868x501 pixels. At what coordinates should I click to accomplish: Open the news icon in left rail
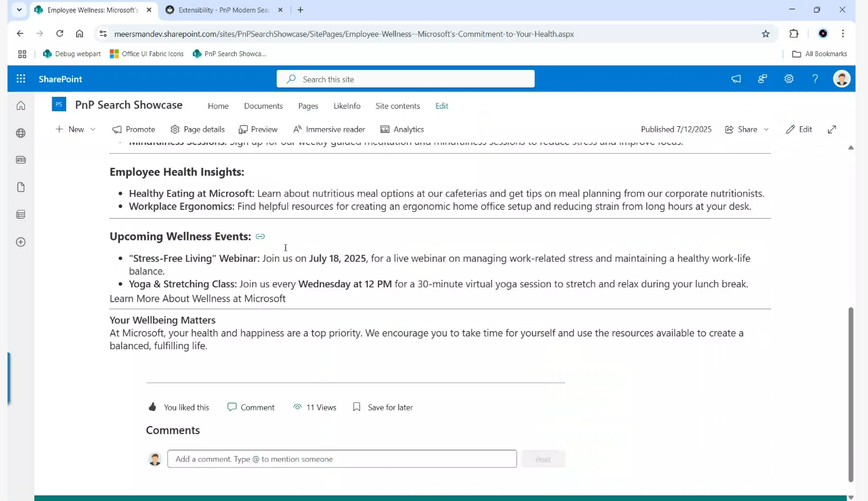coord(21,160)
